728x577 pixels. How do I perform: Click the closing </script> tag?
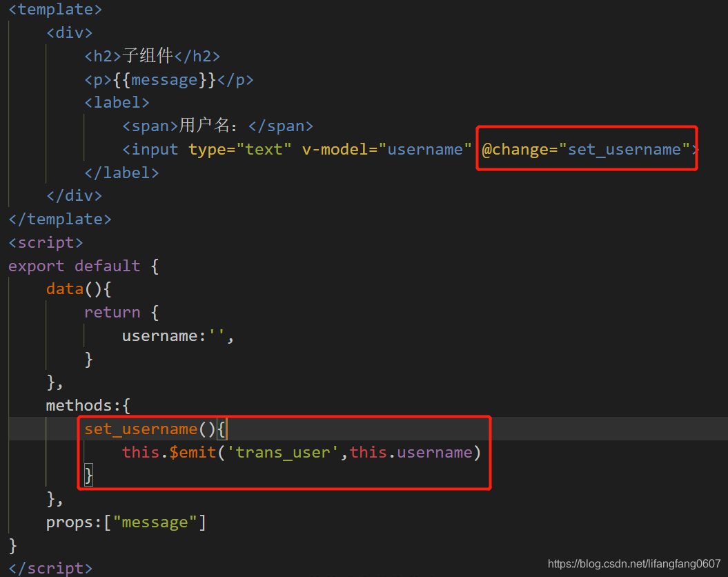tap(50, 568)
